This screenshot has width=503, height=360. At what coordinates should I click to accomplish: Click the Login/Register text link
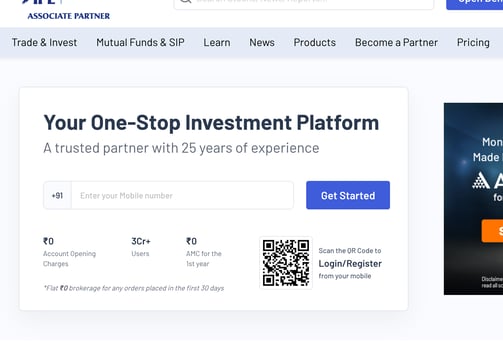pos(350,264)
